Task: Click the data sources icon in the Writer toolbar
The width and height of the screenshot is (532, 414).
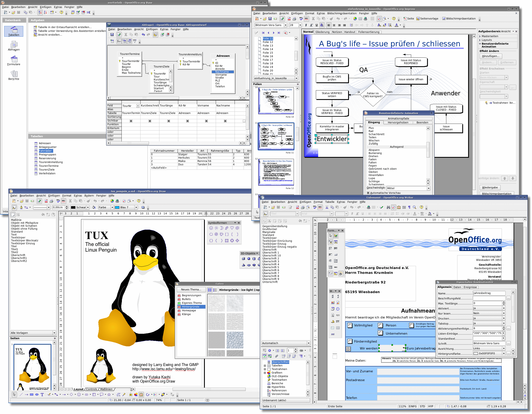Action: click(x=404, y=207)
